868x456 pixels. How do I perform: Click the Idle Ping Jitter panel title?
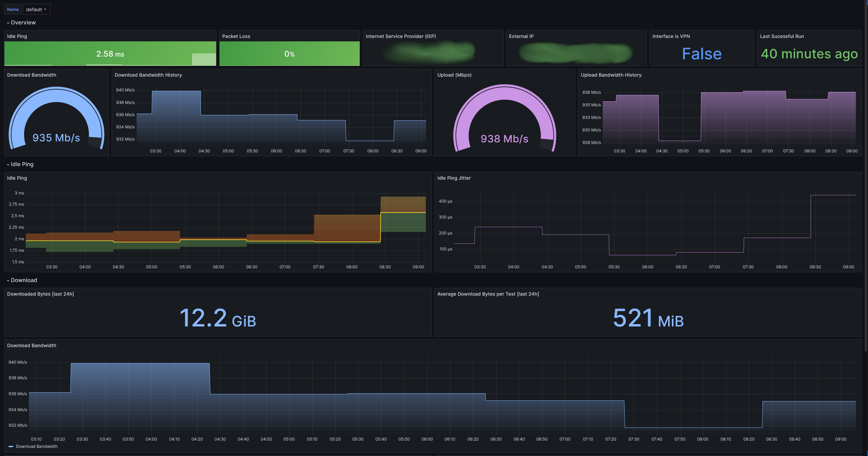coord(454,178)
